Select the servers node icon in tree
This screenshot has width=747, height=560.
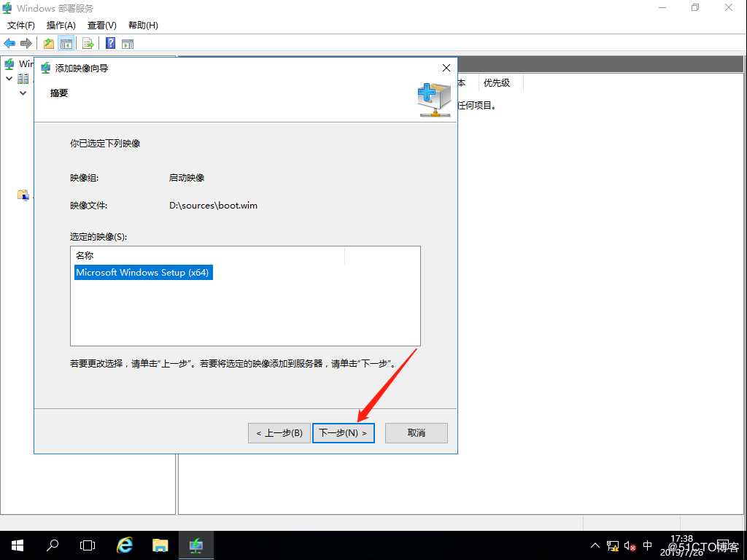pos(23,79)
